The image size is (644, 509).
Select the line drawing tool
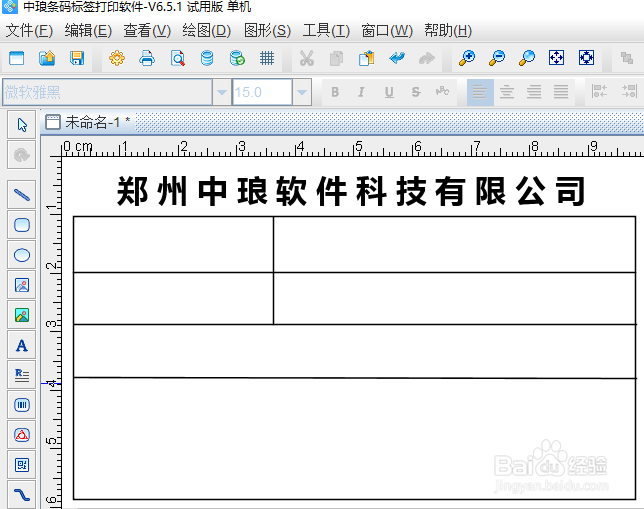22,195
